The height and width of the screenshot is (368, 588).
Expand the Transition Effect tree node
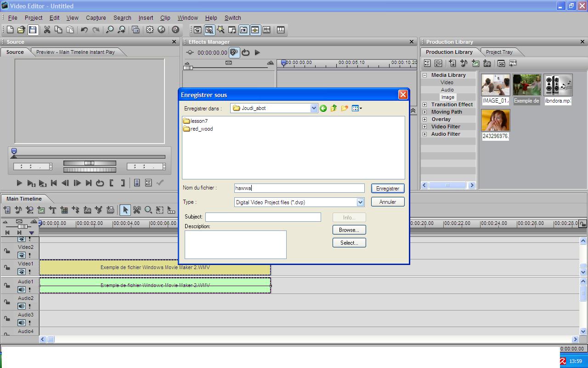pos(424,104)
